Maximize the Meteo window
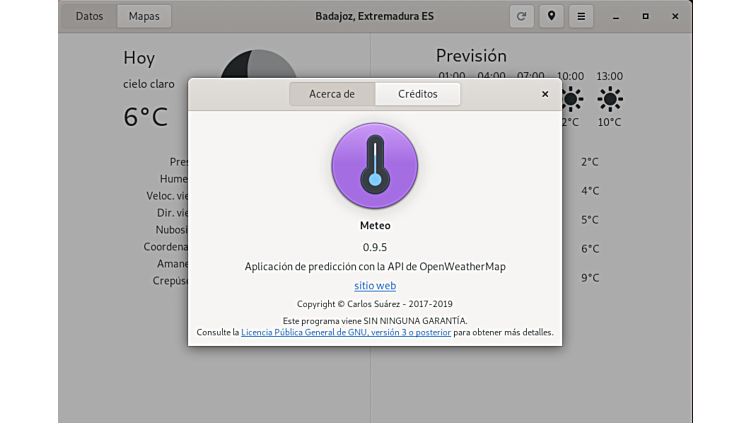The width and height of the screenshot is (752, 423). tap(645, 16)
